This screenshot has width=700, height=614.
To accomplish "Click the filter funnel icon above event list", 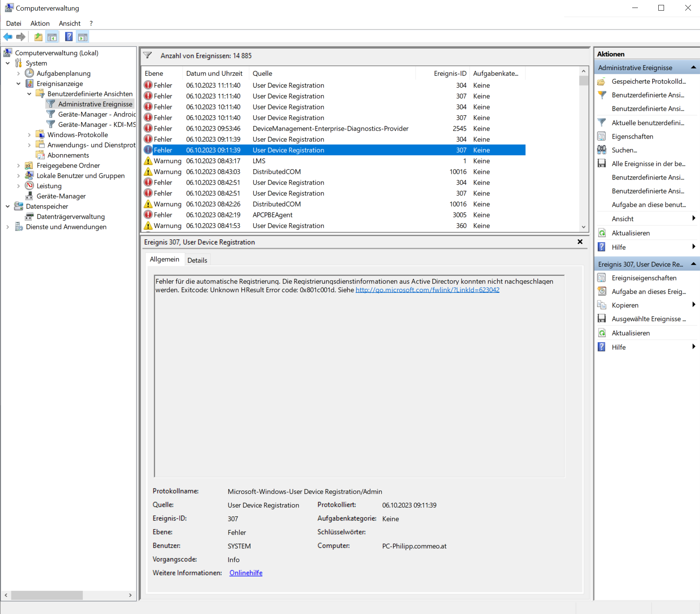I will (148, 56).
